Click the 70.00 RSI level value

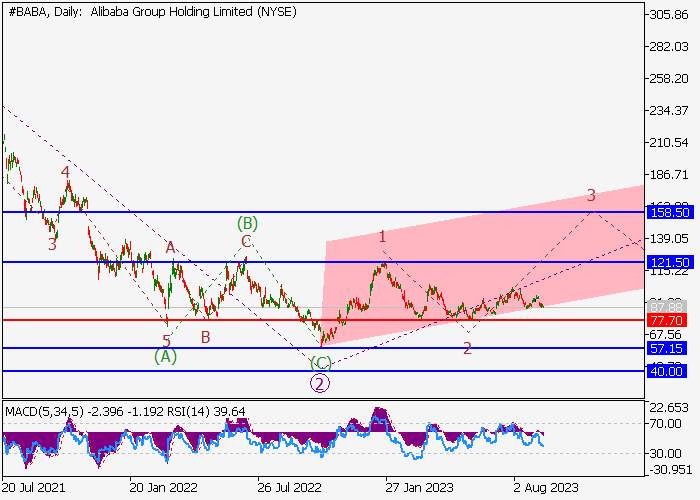coord(666,423)
